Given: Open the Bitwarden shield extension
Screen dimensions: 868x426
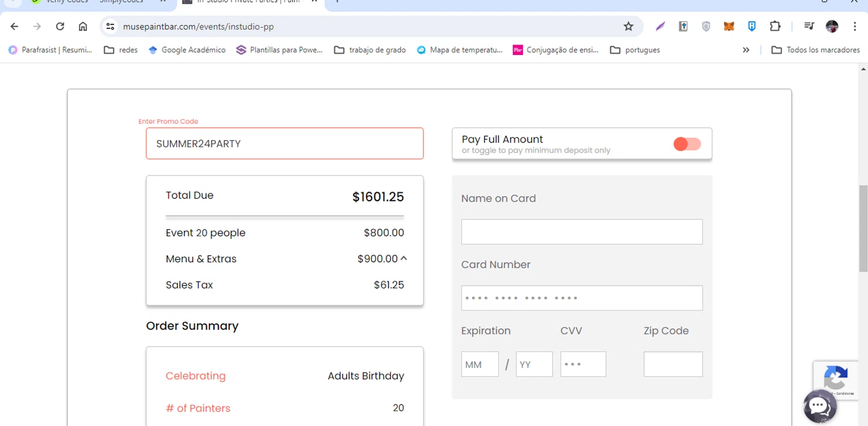Looking at the screenshot, I should (752, 27).
